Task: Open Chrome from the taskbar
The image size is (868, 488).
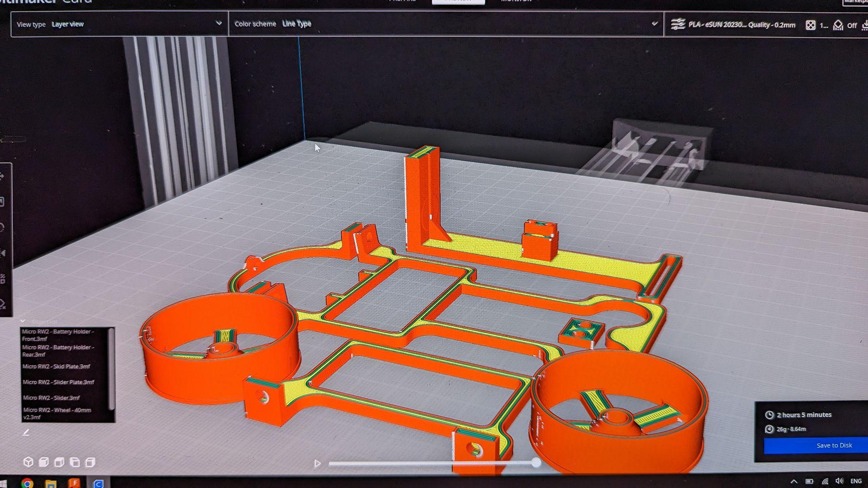Action: point(27,483)
